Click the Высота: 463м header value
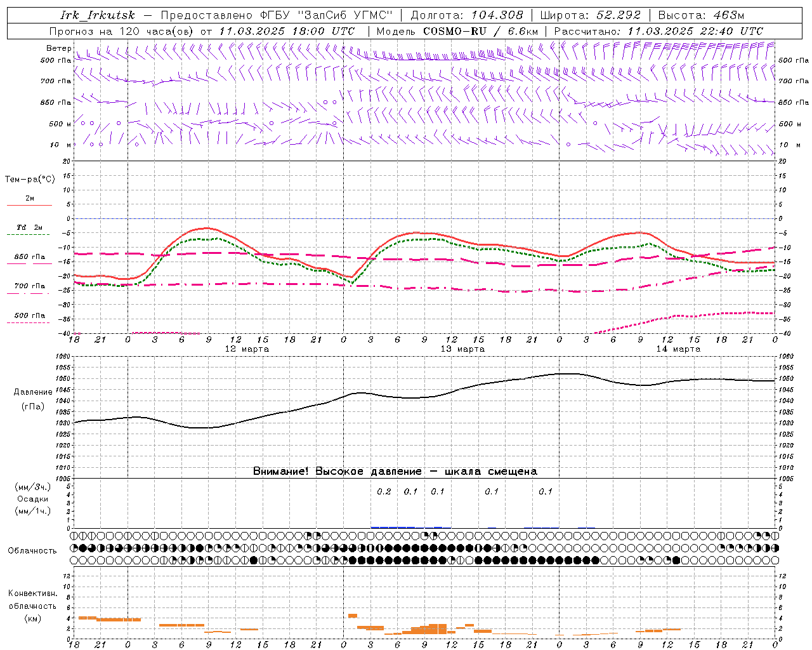 tap(702, 15)
